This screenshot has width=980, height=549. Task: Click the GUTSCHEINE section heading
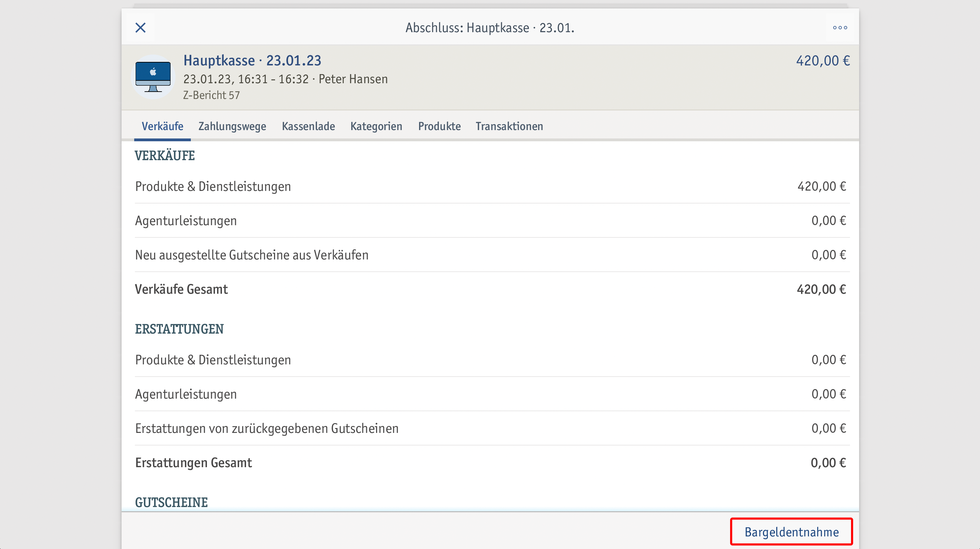[171, 502]
